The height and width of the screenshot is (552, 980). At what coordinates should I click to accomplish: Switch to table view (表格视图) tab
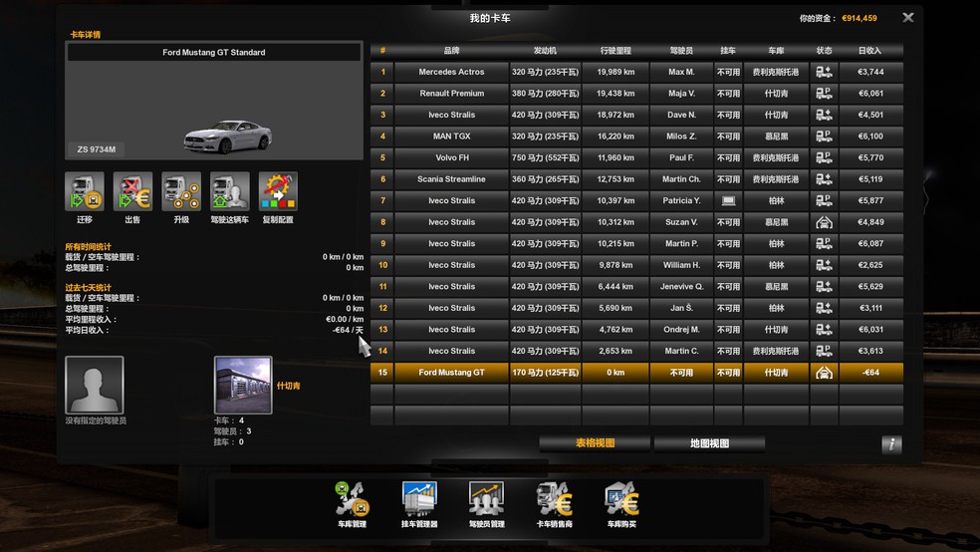(x=595, y=443)
